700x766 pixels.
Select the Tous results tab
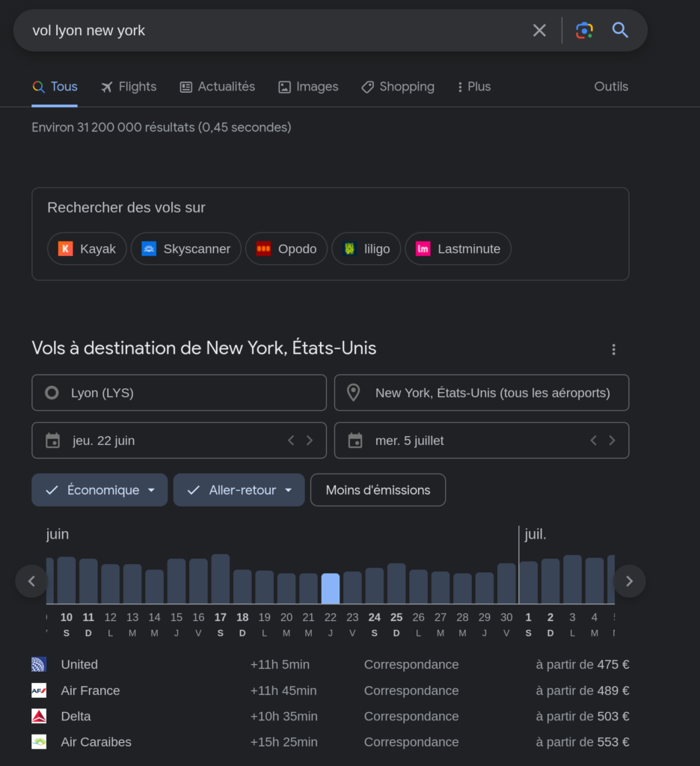click(55, 87)
